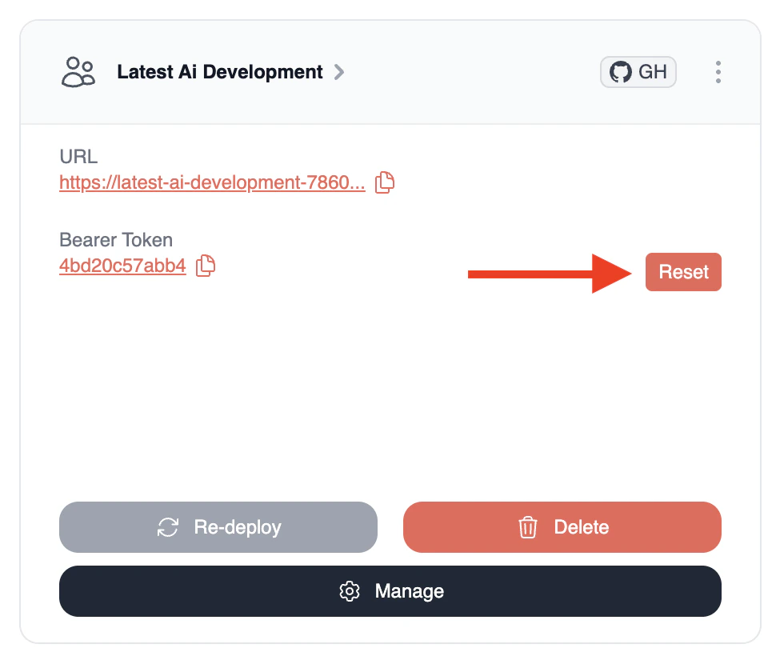Manage the deployment settings
Screen dimensions: 784x672
[x=390, y=591]
